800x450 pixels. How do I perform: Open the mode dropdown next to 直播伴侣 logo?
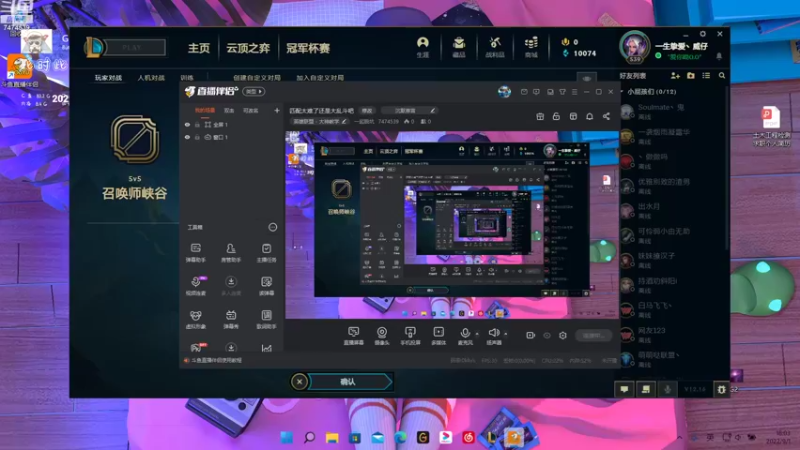[254, 91]
